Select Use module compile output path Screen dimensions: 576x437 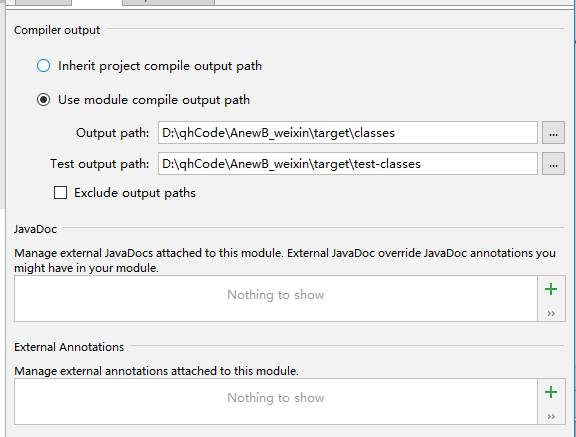43,100
